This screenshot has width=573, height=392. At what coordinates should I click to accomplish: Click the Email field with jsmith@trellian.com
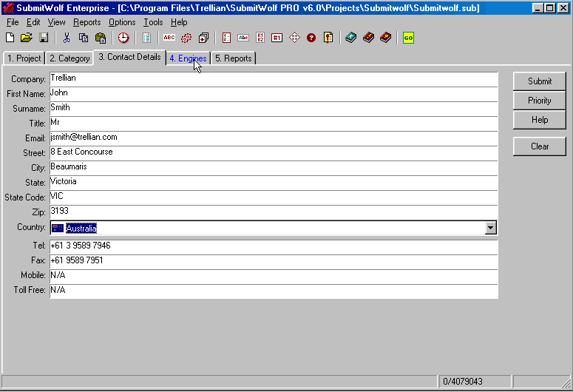coord(274,138)
